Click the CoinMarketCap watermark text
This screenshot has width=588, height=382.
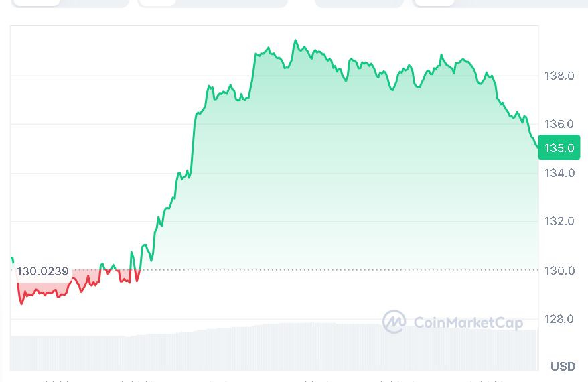[468, 323]
